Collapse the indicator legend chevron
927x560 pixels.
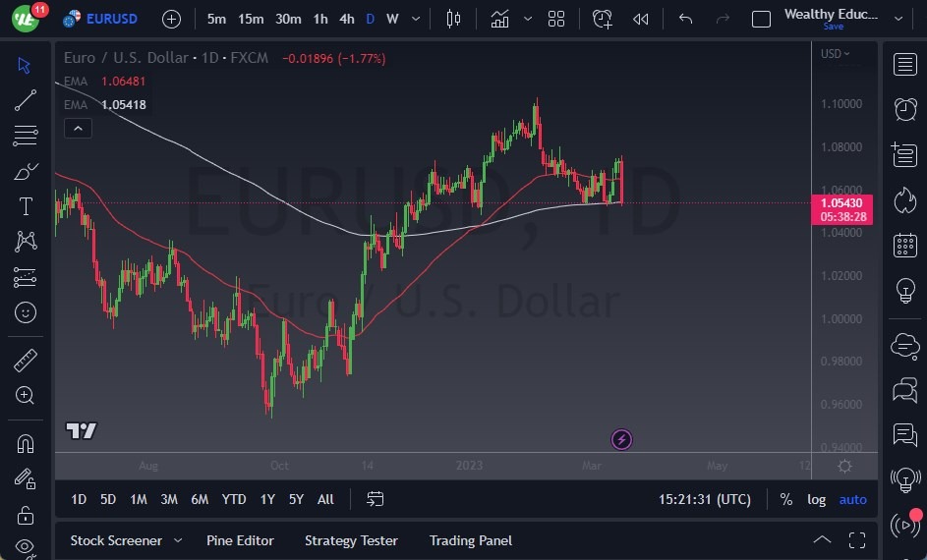point(77,128)
